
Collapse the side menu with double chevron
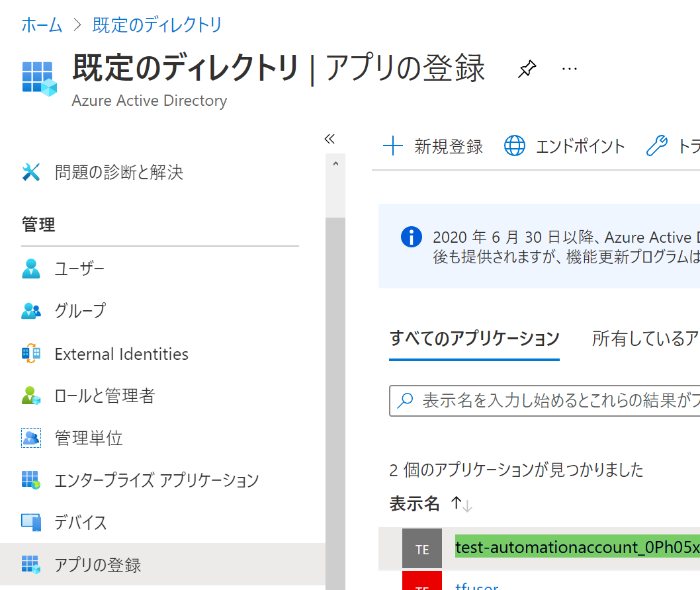click(329, 139)
